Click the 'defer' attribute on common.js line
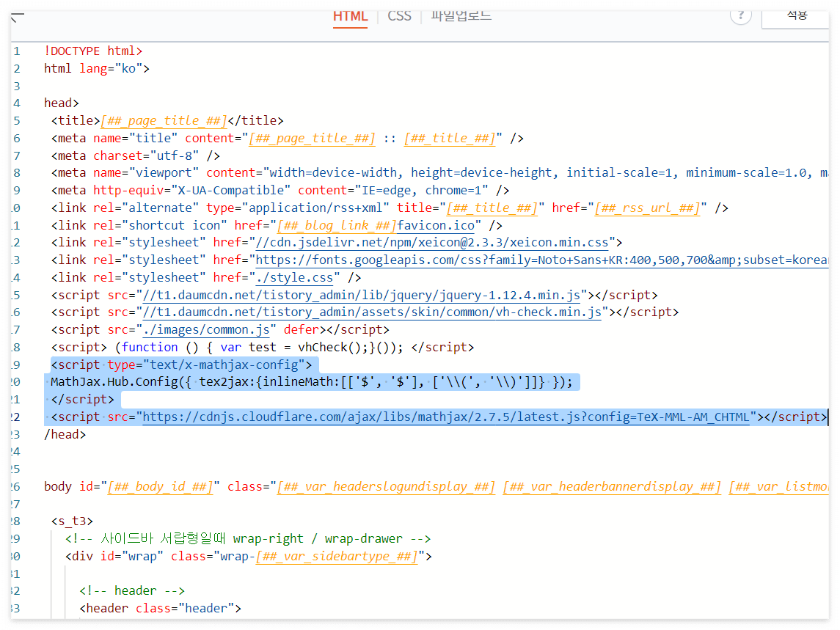This screenshot has width=840, height=630. pos(301,330)
